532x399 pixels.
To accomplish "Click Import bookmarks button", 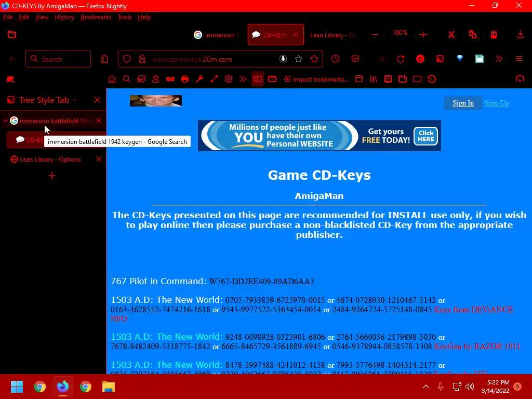I will pyautogui.click(x=316, y=79).
